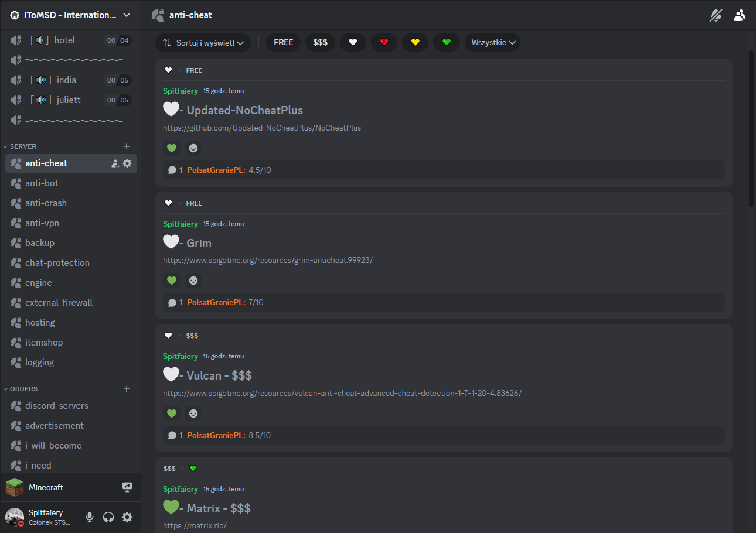
Task: Click Minecraft activity screen share icon
Action: pyautogui.click(x=127, y=487)
